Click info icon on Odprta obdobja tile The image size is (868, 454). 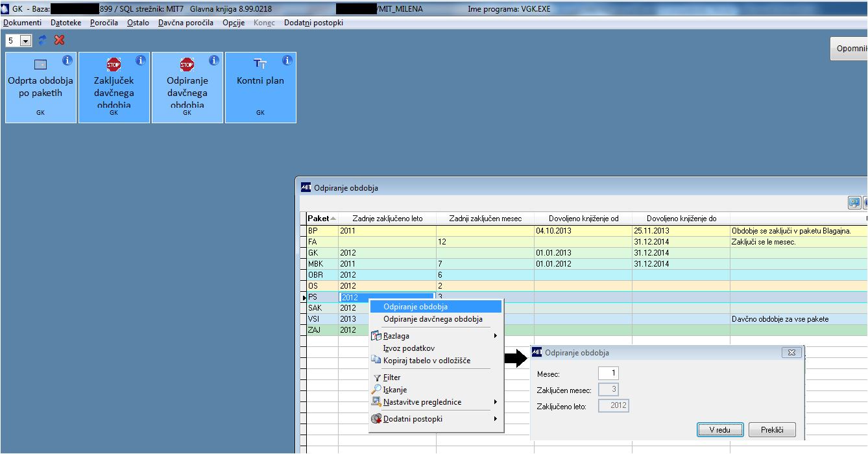pos(67,60)
